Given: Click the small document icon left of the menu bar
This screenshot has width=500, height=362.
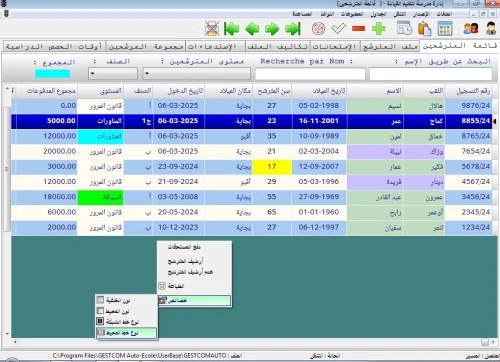Looking at the screenshot, I should point(6,14).
